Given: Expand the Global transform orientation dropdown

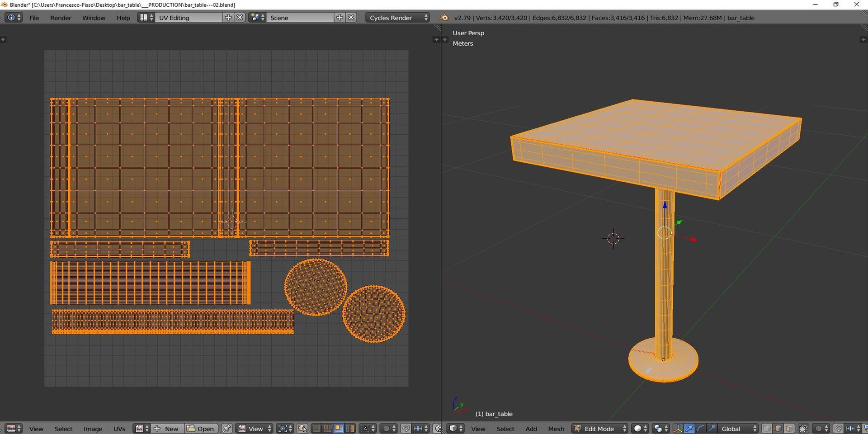Looking at the screenshot, I should [x=737, y=428].
